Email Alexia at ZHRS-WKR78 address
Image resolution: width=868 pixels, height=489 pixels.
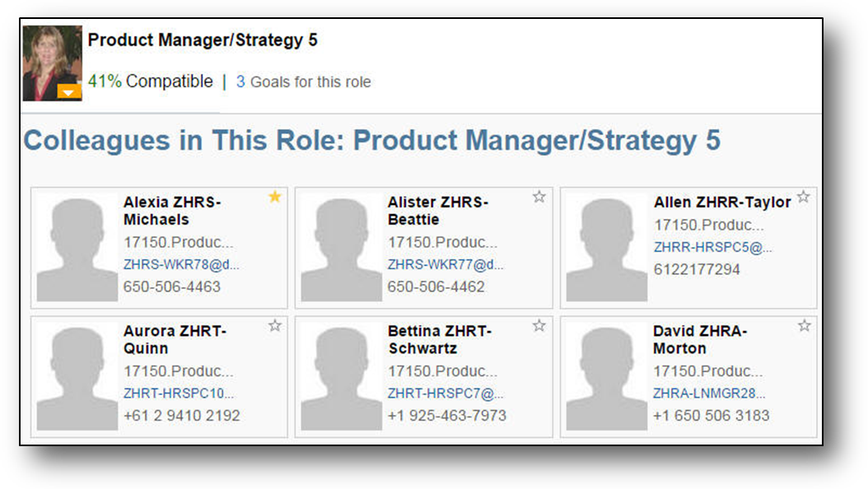click(181, 265)
